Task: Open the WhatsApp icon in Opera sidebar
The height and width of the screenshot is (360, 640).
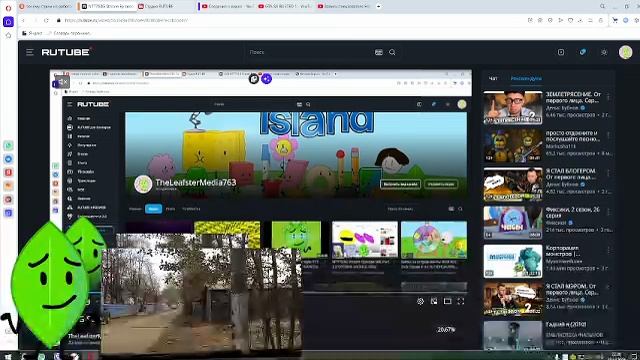Action: tap(8, 145)
